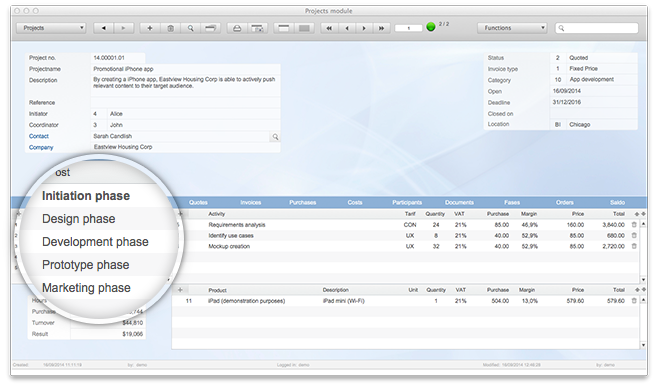Delete the Mockup creation row
This screenshot has height=384, width=660.
[634, 246]
